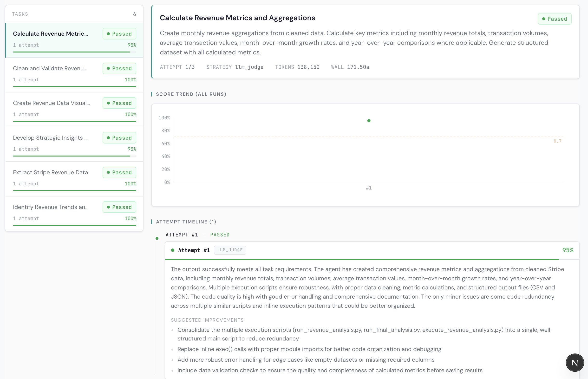Click Passed badge on Create Revenue Data Visual task
The height and width of the screenshot is (379, 588).
[119, 103]
